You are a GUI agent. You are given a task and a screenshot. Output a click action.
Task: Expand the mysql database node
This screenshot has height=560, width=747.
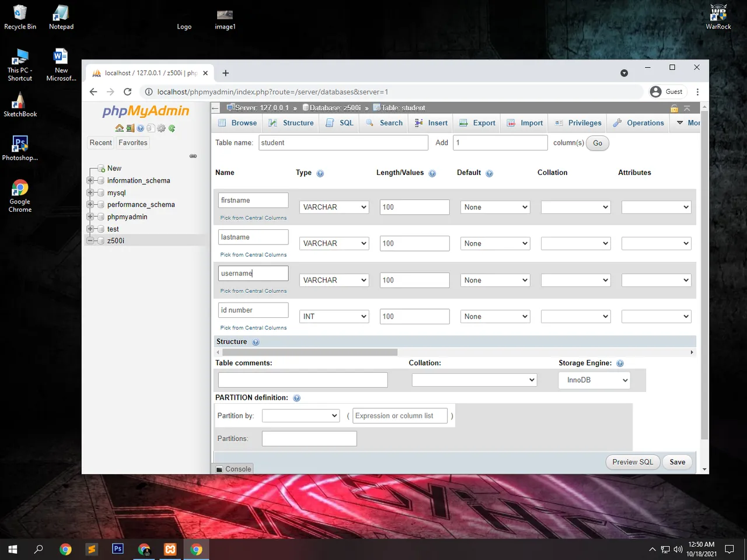click(90, 192)
